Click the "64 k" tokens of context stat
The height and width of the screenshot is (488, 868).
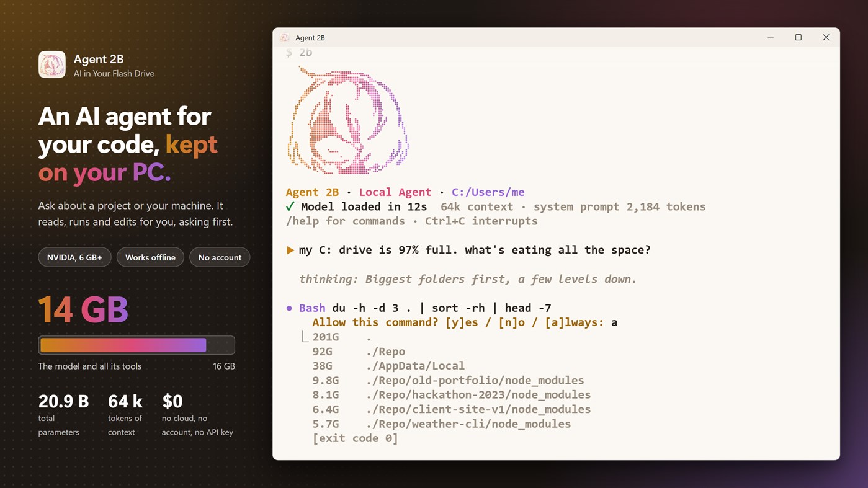click(x=125, y=401)
